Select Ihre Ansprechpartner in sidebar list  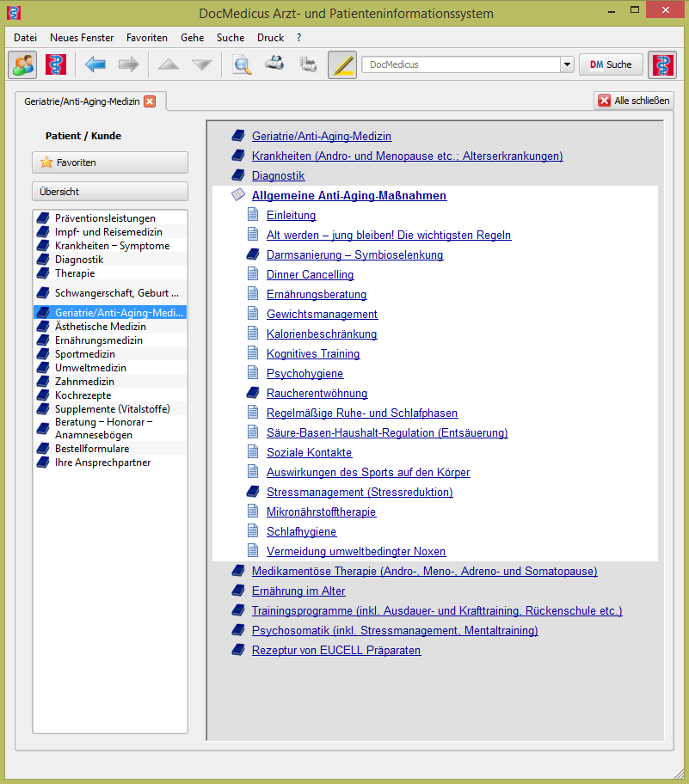[110, 462]
